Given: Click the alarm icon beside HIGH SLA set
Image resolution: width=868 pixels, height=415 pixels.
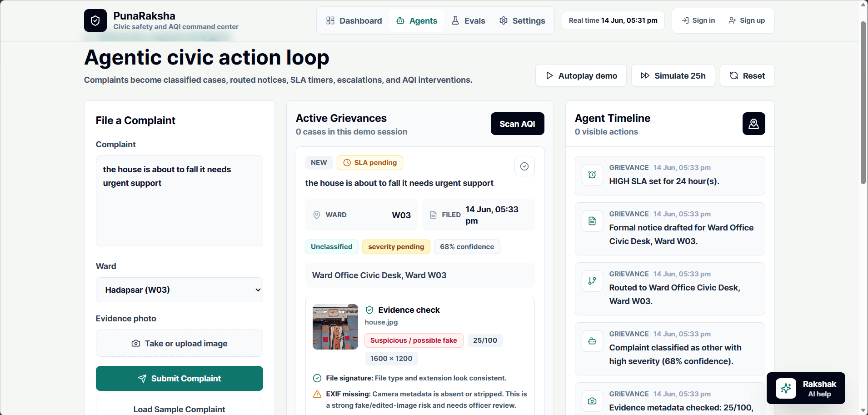Looking at the screenshot, I should [x=592, y=175].
